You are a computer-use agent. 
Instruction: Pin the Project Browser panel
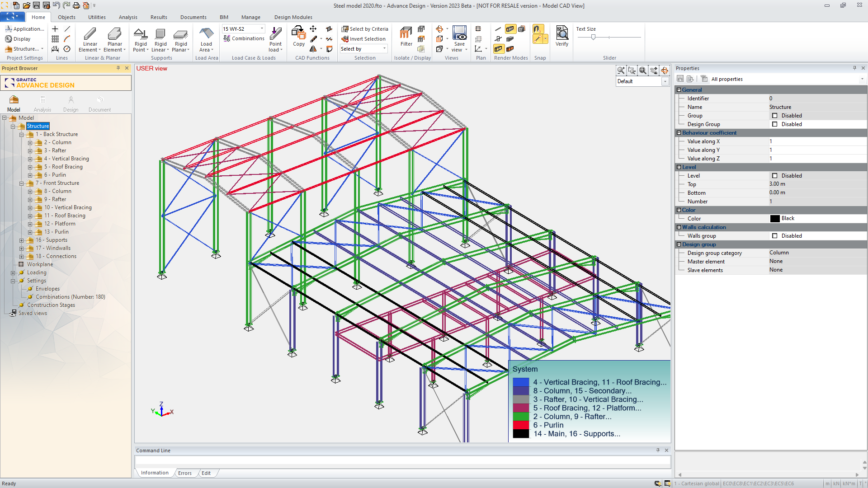[118, 68]
